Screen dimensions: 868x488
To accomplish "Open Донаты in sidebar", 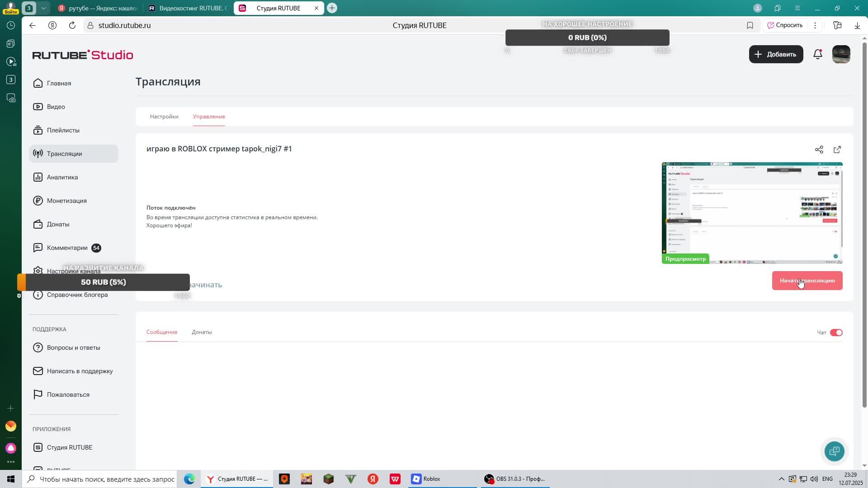I will click(58, 224).
